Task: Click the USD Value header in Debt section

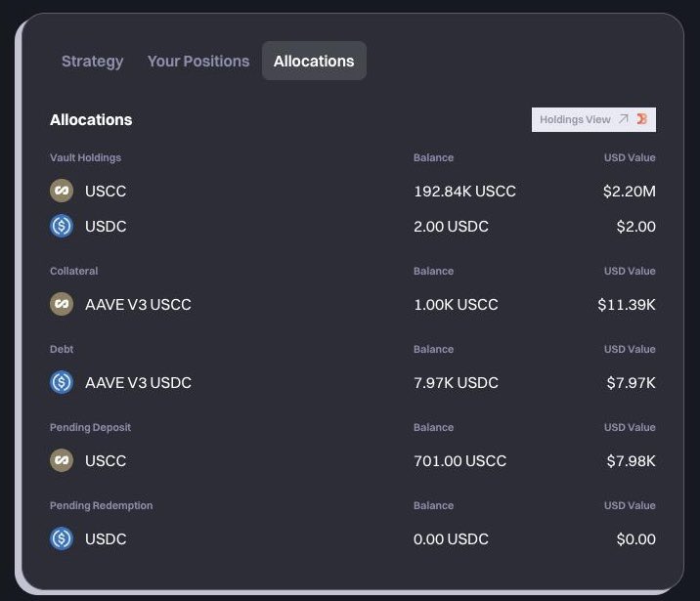Action: pyautogui.click(x=630, y=349)
